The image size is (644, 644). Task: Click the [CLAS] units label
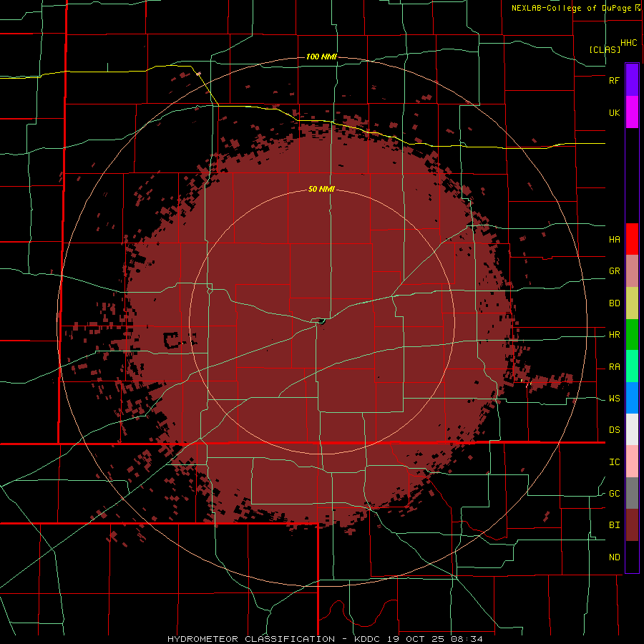[x=605, y=49]
